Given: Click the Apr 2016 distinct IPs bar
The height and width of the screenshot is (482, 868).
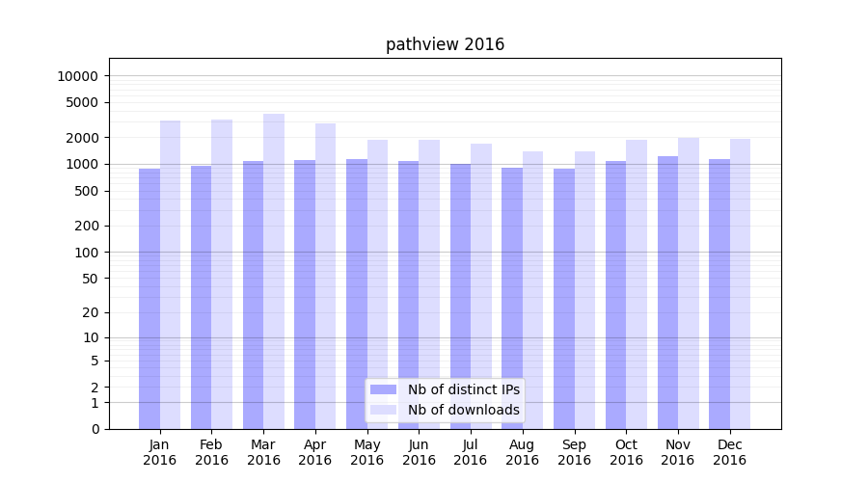Looking at the screenshot, I should pyautogui.click(x=305, y=294).
